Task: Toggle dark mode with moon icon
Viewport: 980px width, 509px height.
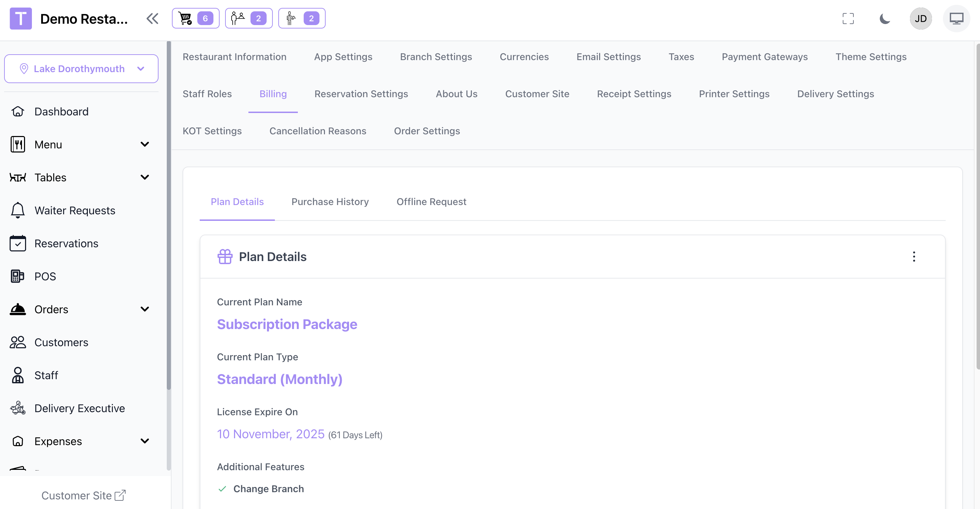Action: [x=885, y=18]
